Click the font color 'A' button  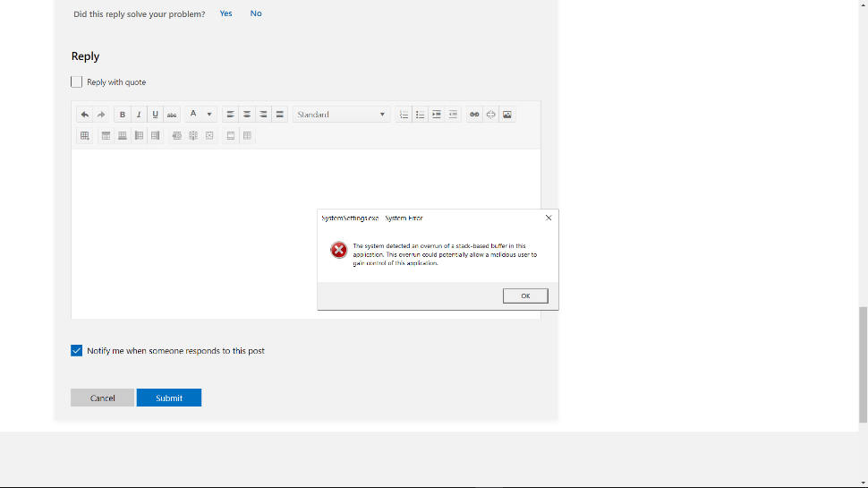tap(193, 115)
